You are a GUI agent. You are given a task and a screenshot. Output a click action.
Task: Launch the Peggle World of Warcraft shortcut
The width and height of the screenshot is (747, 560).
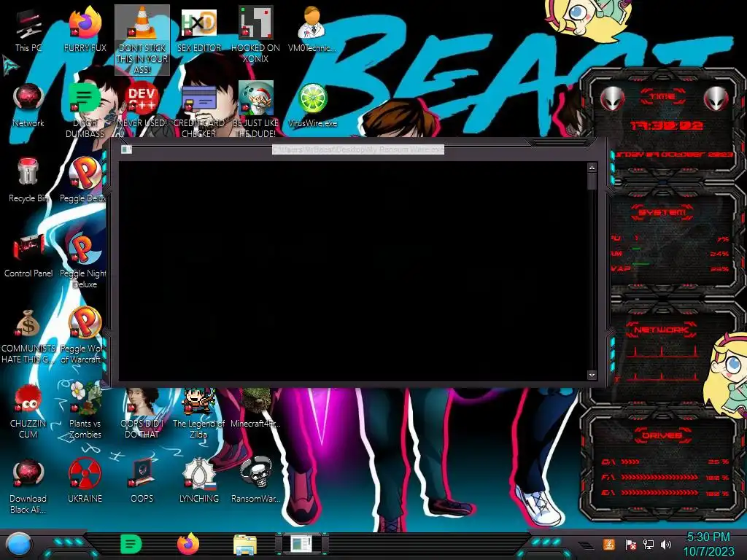point(83,335)
